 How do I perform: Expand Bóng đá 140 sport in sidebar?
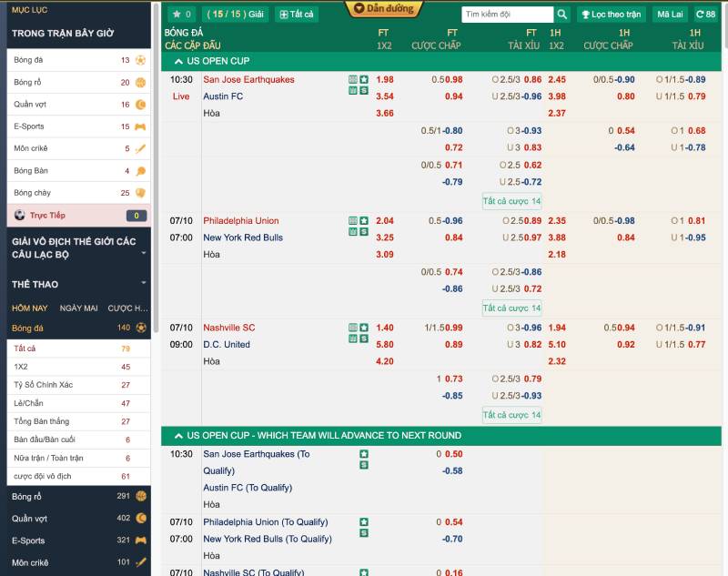[x=79, y=328]
